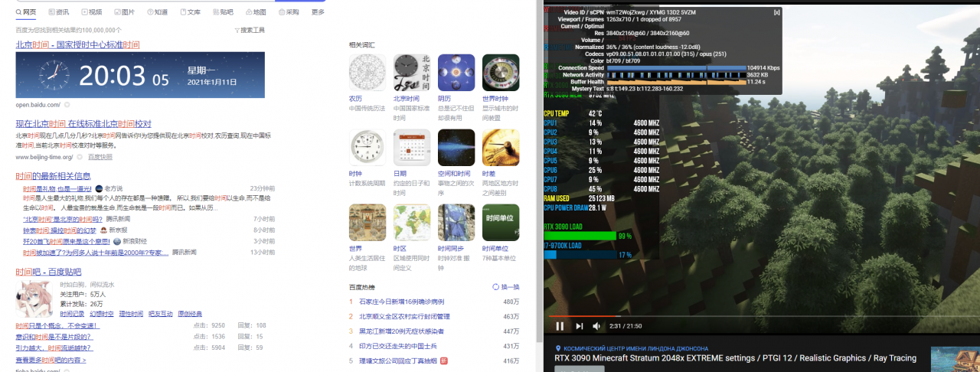Open news article 时间是礼物,也是一道光!

(x=57, y=188)
